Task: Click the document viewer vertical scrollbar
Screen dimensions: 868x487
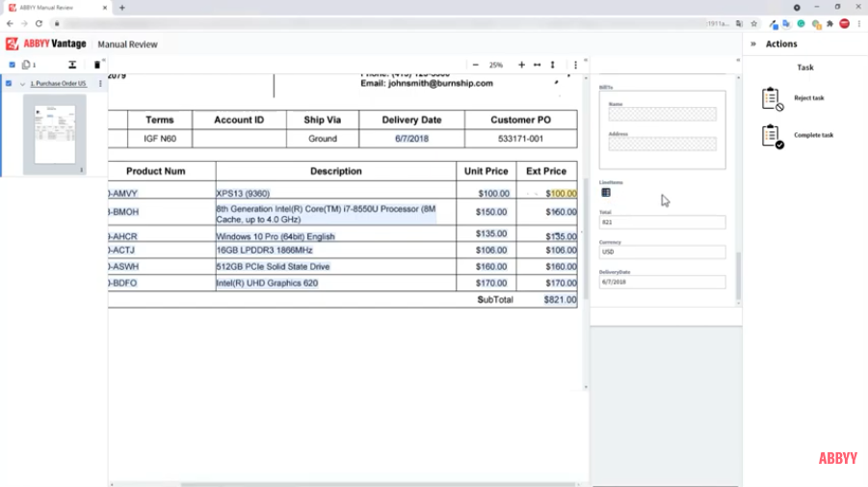Action: coord(586,238)
